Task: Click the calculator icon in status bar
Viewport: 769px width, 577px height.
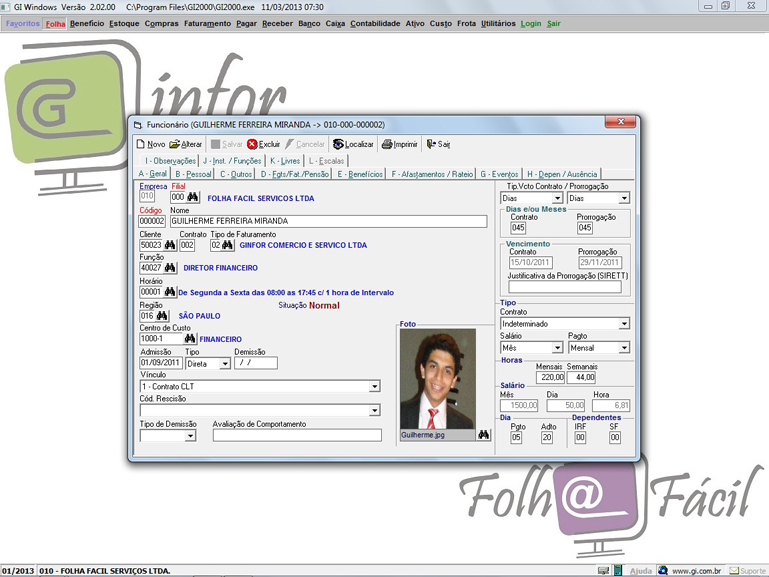Action: [x=618, y=571]
